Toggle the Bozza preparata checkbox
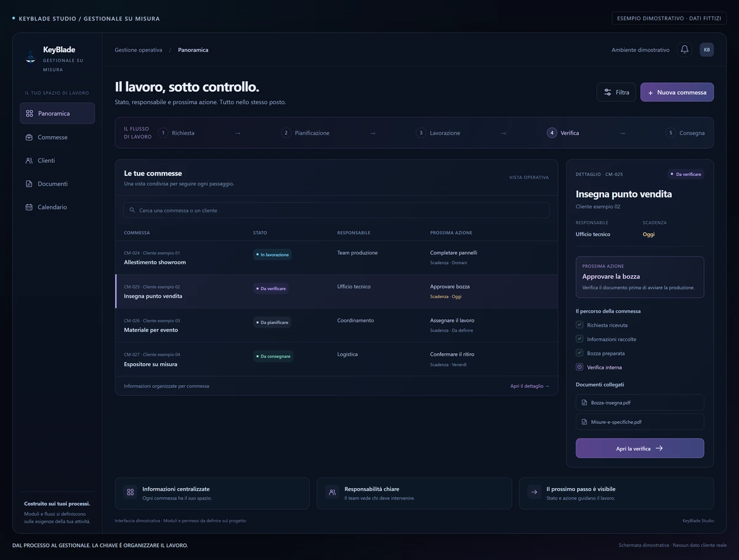 click(579, 353)
